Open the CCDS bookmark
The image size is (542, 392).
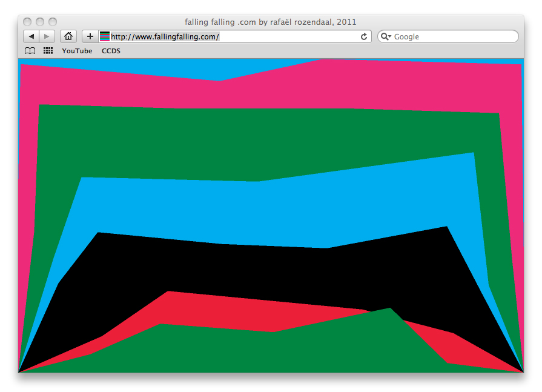pyautogui.click(x=111, y=51)
